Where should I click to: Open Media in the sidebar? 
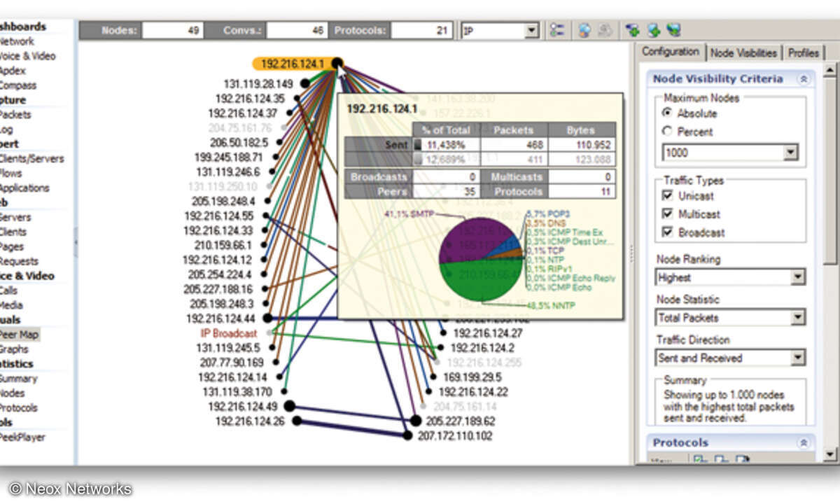[x=11, y=304]
